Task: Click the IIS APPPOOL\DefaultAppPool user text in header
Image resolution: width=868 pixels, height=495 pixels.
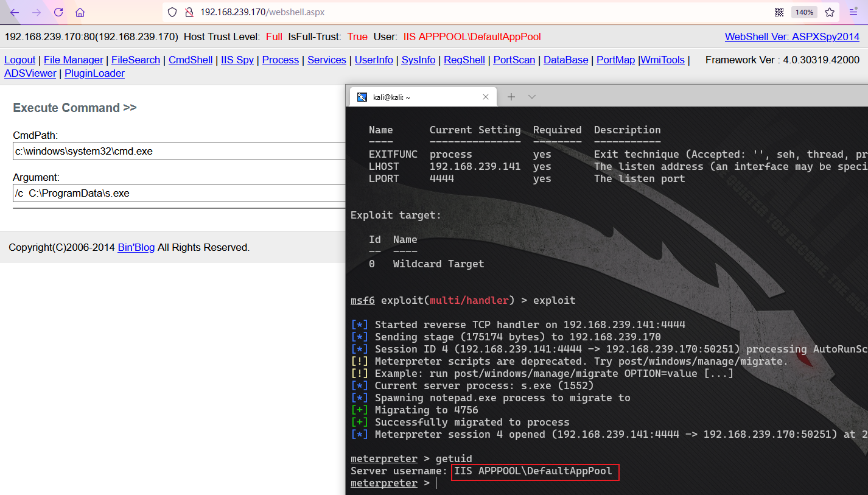Action: coord(472,37)
